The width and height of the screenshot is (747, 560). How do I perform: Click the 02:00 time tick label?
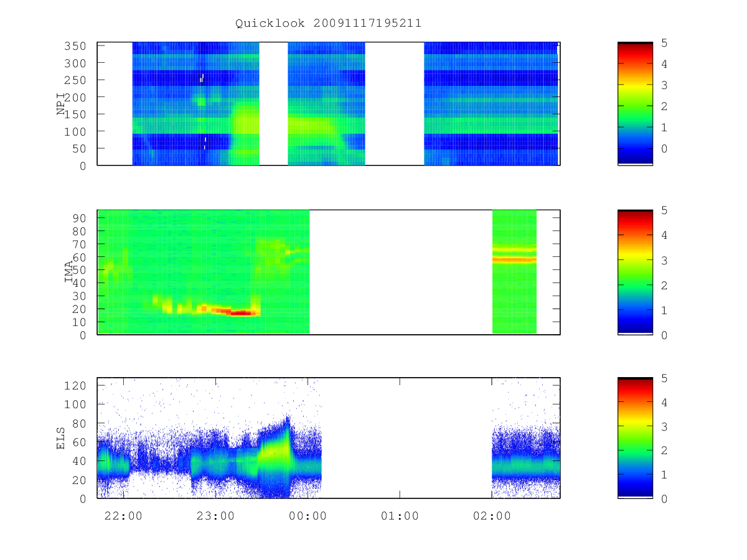492,516
